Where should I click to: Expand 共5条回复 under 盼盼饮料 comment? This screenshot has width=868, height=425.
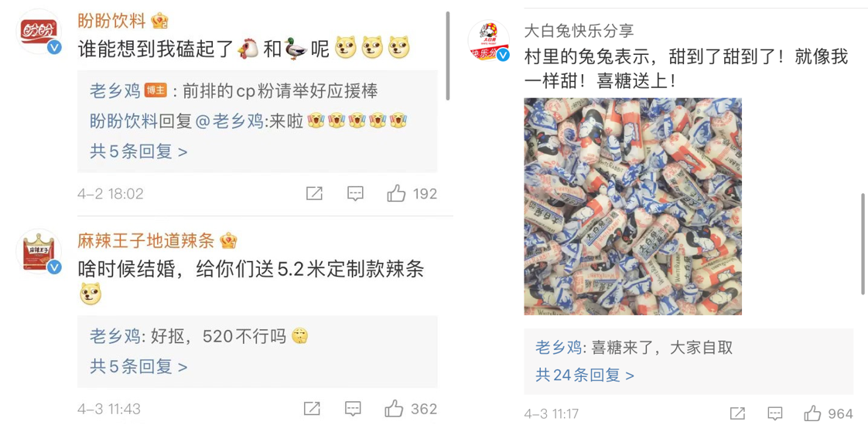click(138, 151)
